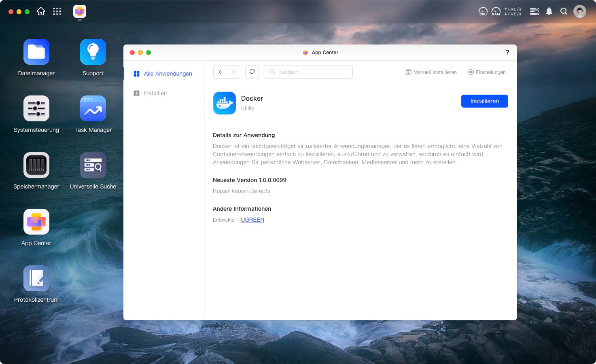This screenshot has height=364, width=596.
Task: Switch to the Installiert section
Action: 164,93
